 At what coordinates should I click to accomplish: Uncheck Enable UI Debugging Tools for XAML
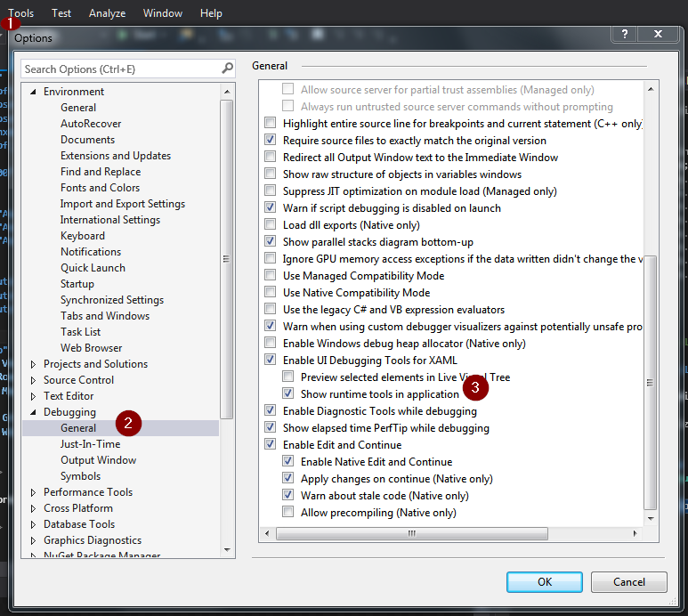coord(270,360)
